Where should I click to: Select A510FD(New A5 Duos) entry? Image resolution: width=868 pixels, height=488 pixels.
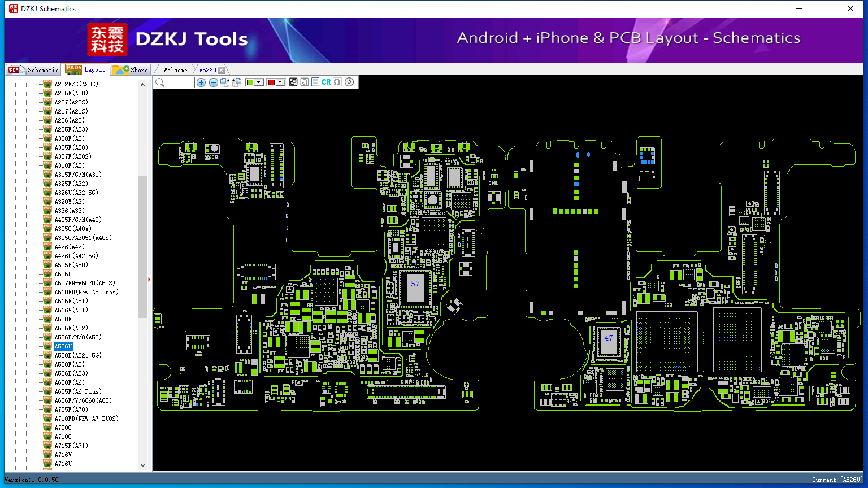86,292
